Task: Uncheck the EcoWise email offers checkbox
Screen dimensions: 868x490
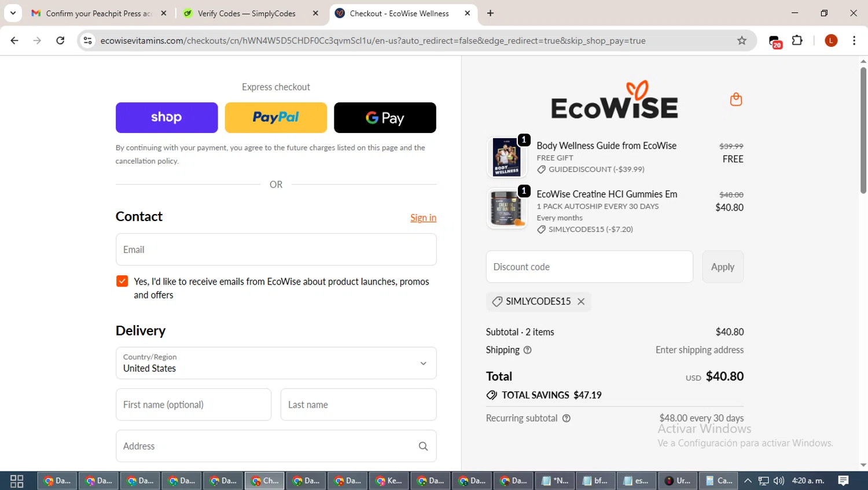Action: tap(122, 281)
